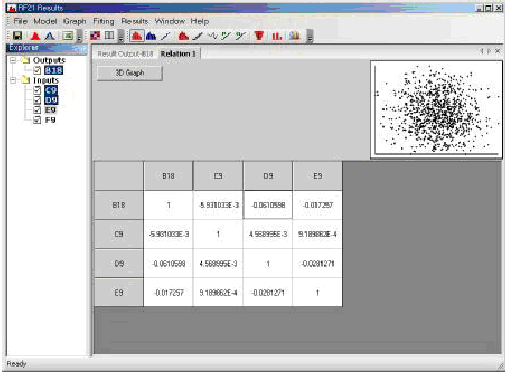Screen dimensions: 505x372
Task: Click the bell curve distribution icon
Action: click(50, 35)
